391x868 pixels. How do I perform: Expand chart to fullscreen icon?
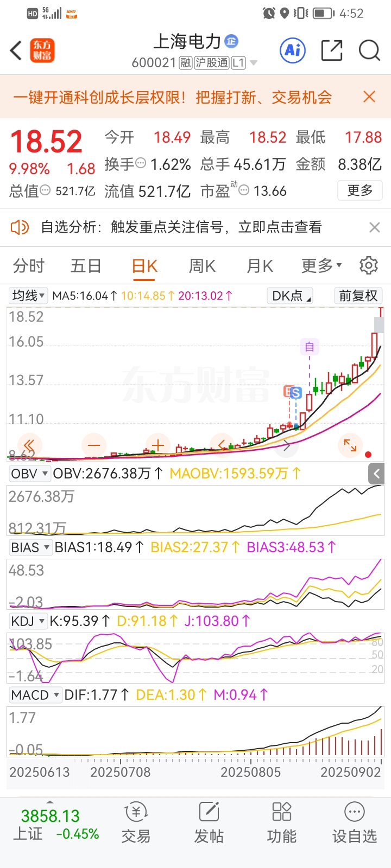point(350,445)
